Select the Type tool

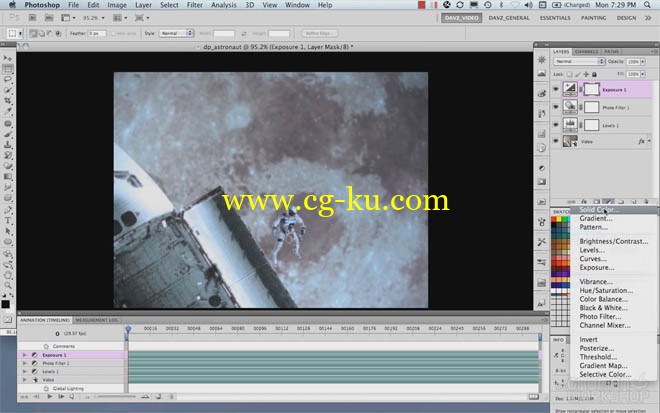pyautogui.click(x=8, y=221)
